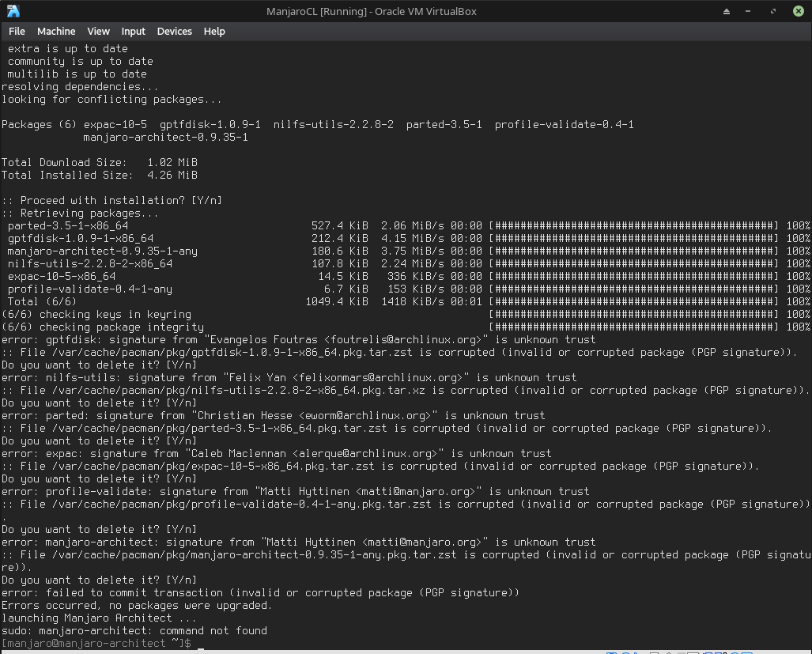
Task: Open the Input menu
Action: pyautogui.click(x=133, y=32)
